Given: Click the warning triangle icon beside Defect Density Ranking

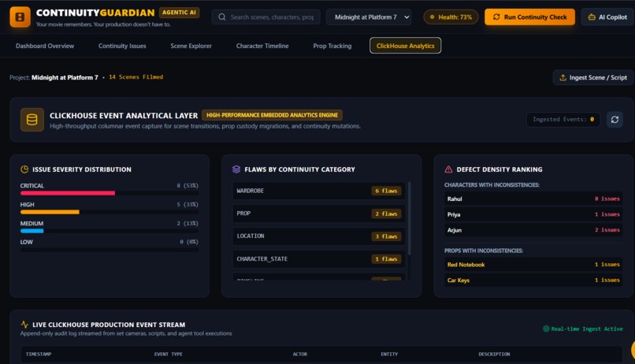Looking at the screenshot, I should click(448, 169).
